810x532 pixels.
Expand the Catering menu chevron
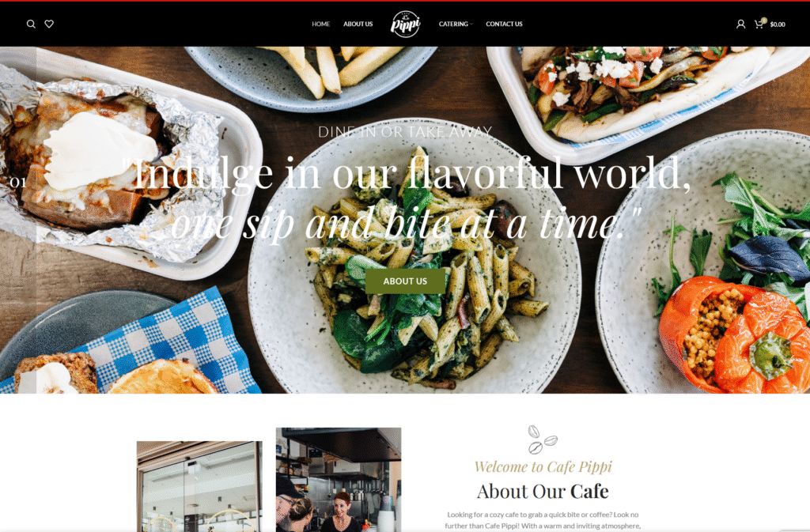point(471,24)
